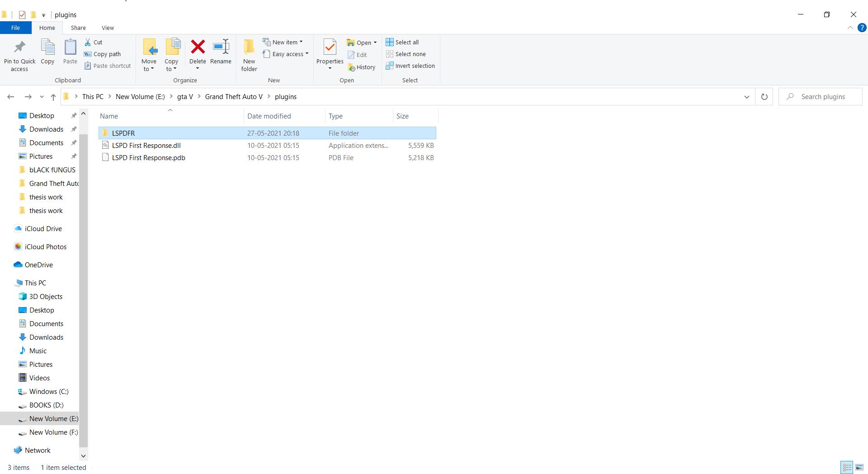
Task: Open the Move to menu
Action: (149, 55)
